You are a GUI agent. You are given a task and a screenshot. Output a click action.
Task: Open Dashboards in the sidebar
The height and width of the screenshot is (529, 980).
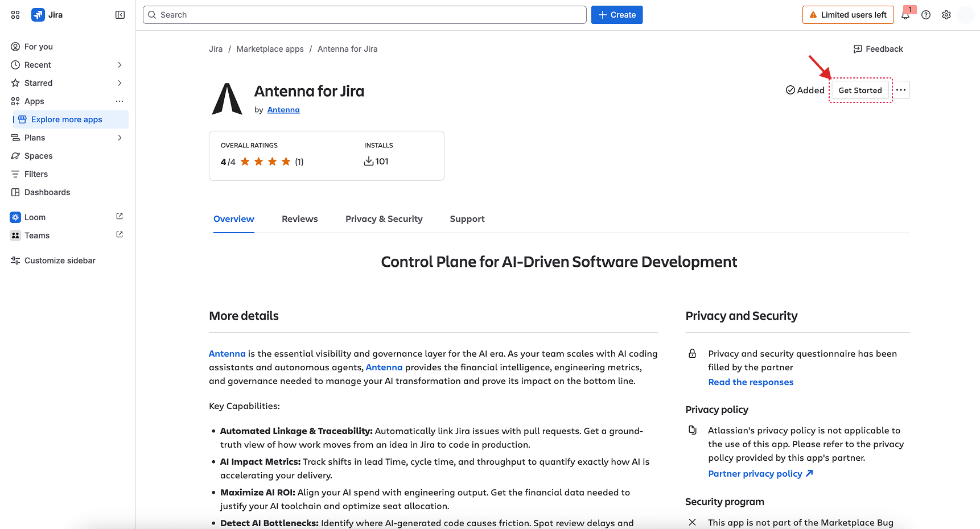[68, 192]
